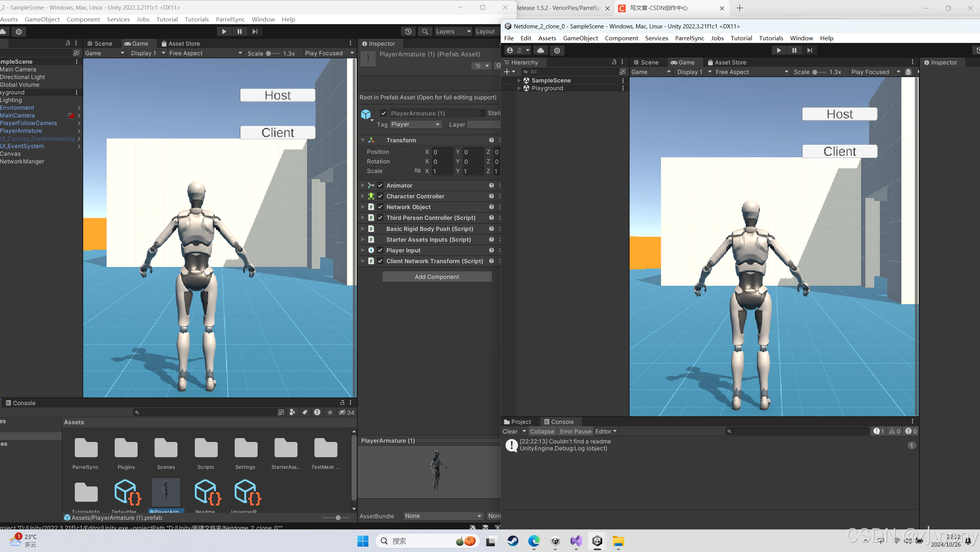Screen dimensions: 980x552
Task: Click the Pause button in right editor
Action: tap(794, 50)
